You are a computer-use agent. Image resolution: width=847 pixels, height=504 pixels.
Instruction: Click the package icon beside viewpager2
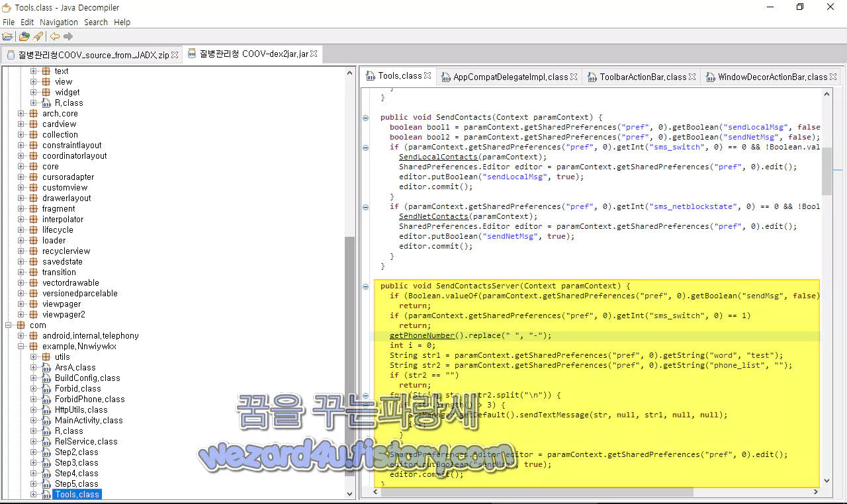[34, 315]
